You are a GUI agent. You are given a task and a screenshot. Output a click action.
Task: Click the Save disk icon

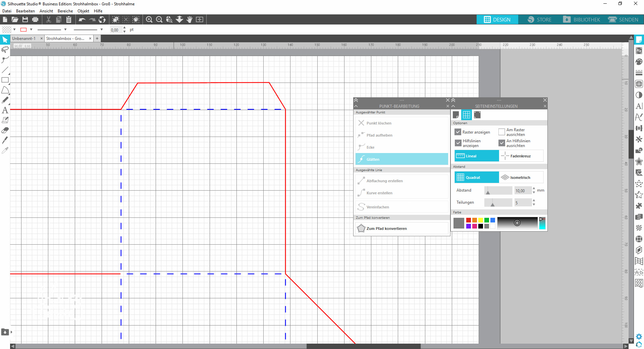pyautogui.click(x=25, y=20)
